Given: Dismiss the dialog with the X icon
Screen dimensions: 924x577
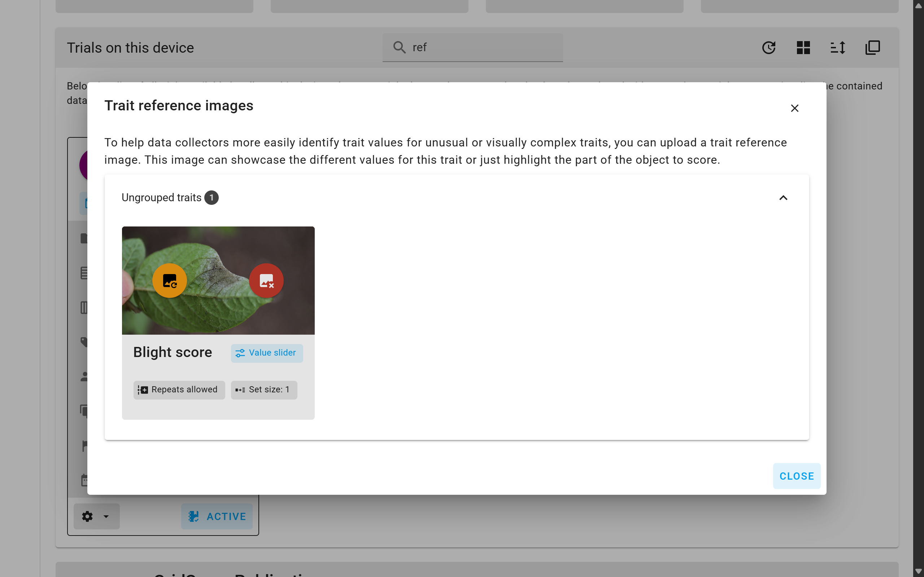Looking at the screenshot, I should (x=794, y=108).
